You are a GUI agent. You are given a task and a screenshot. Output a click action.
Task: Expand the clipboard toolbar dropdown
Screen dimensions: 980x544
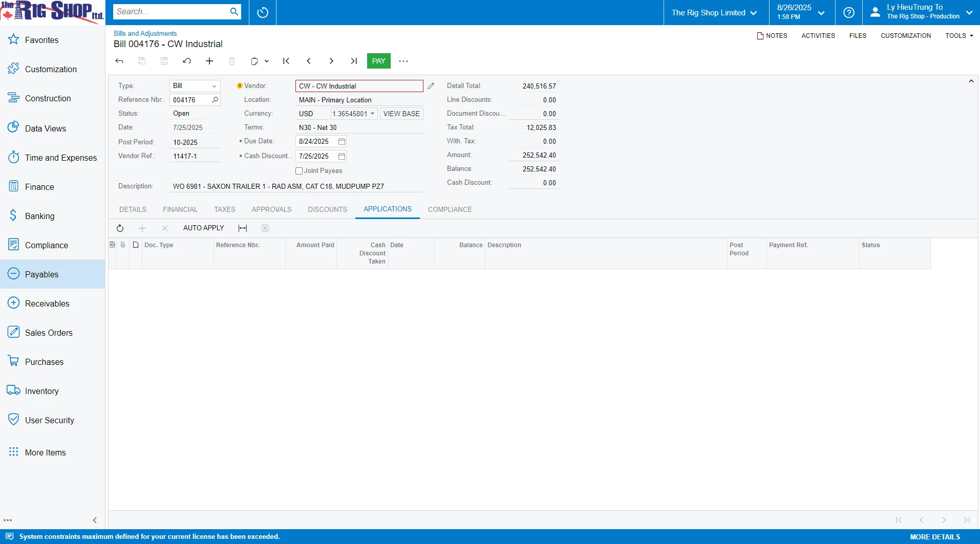point(267,61)
